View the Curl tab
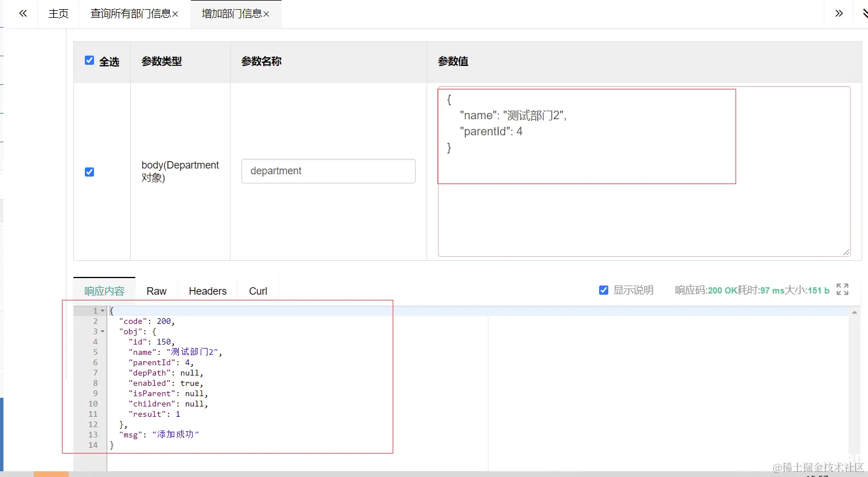 (257, 291)
